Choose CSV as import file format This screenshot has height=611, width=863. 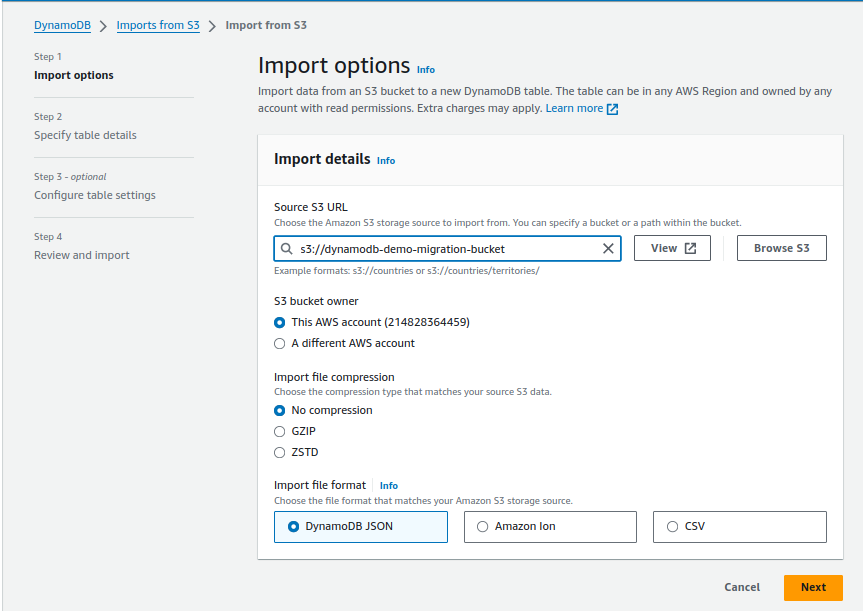click(740, 527)
